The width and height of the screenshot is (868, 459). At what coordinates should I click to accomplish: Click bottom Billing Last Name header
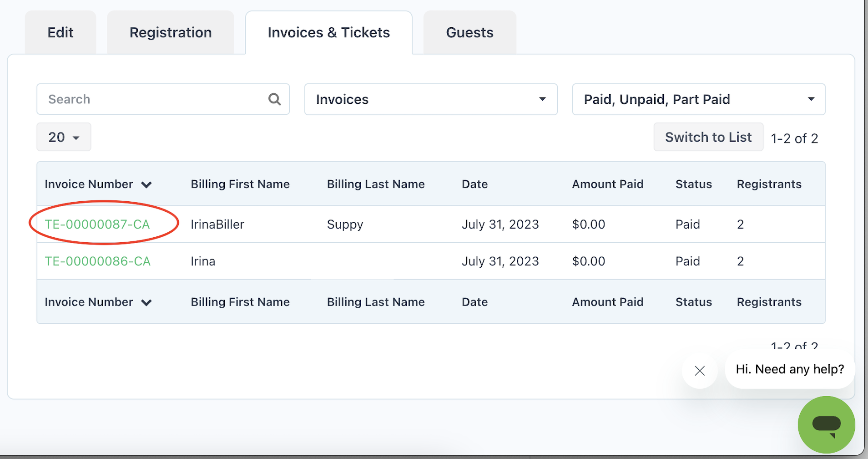[x=376, y=302]
